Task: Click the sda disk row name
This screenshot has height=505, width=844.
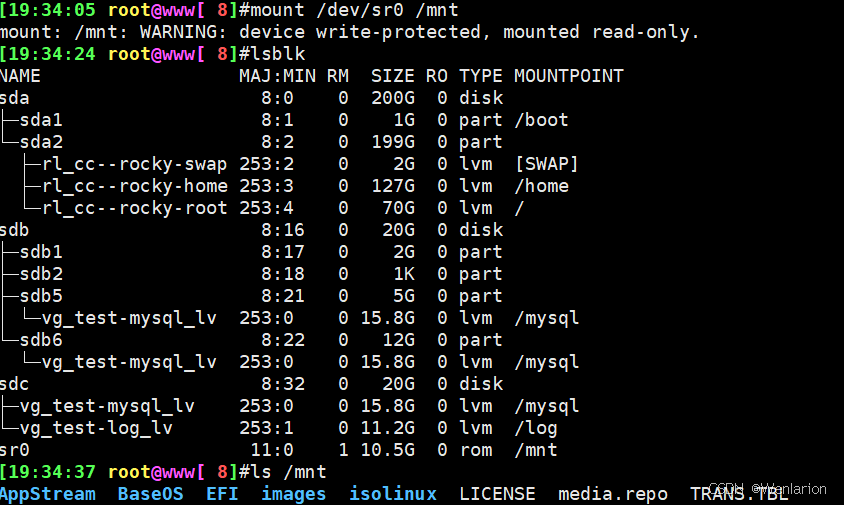Action: click(15, 98)
